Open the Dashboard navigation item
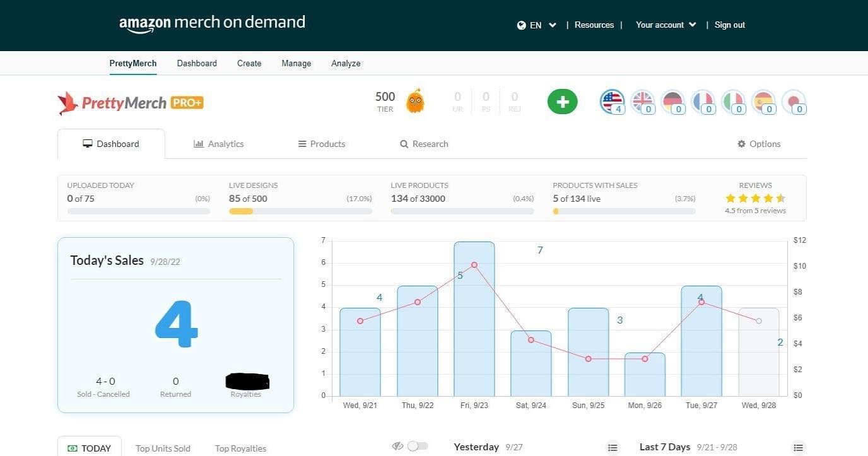 [197, 63]
